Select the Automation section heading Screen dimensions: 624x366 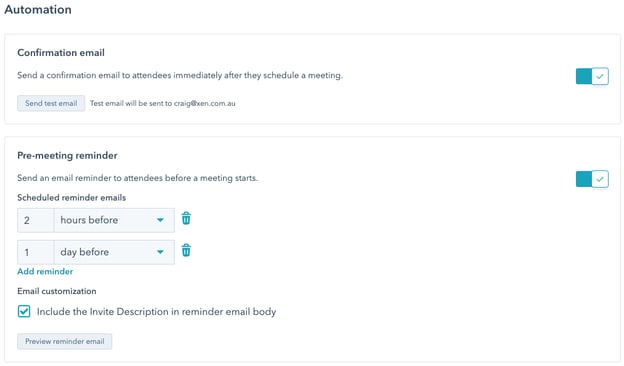tap(38, 10)
